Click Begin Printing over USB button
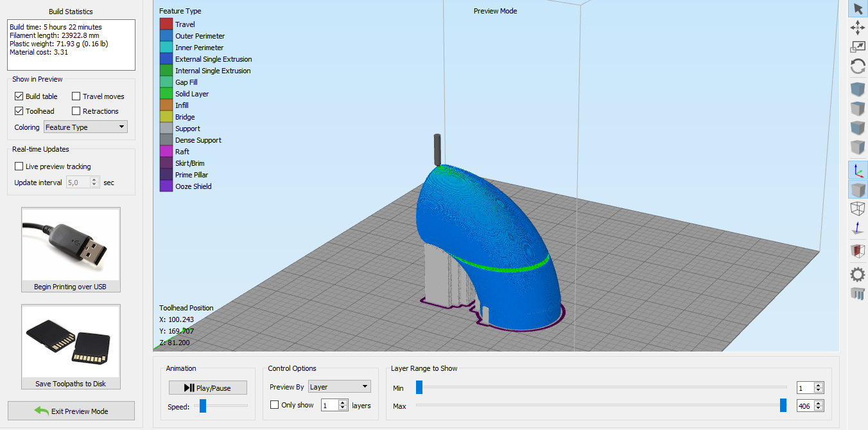 coord(71,287)
